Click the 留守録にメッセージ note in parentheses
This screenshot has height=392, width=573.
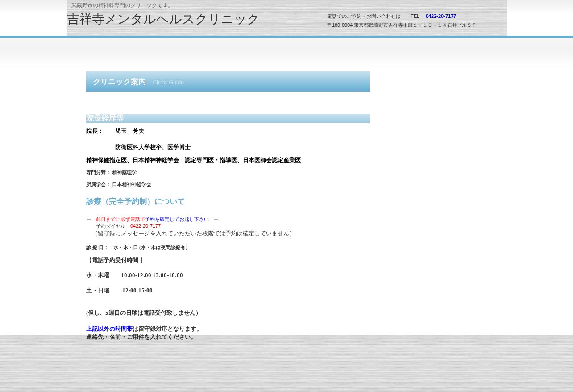[x=193, y=234]
